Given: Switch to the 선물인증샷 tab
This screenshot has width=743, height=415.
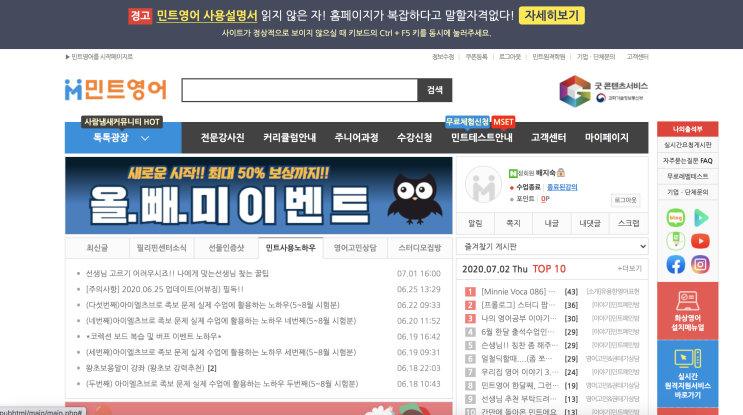Looking at the screenshot, I should [x=226, y=248].
